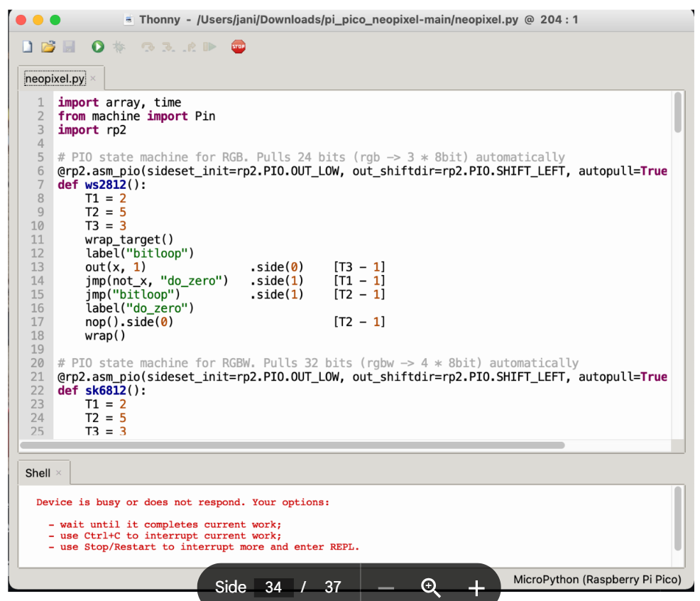Select the Shell tab

pyautogui.click(x=38, y=473)
